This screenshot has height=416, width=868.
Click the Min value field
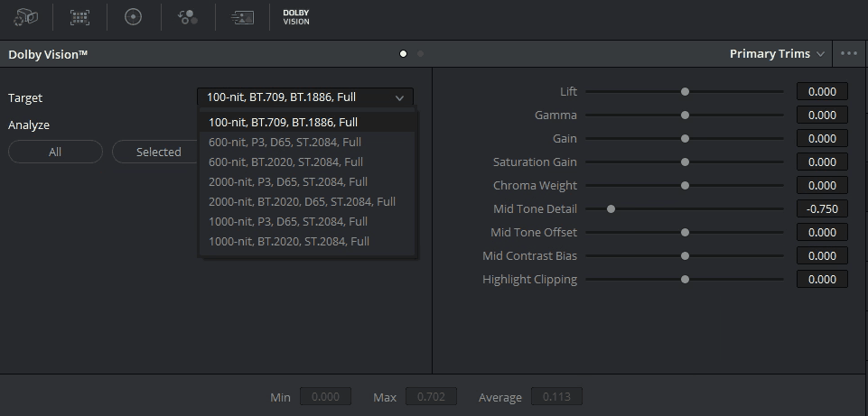[x=325, y=397]
